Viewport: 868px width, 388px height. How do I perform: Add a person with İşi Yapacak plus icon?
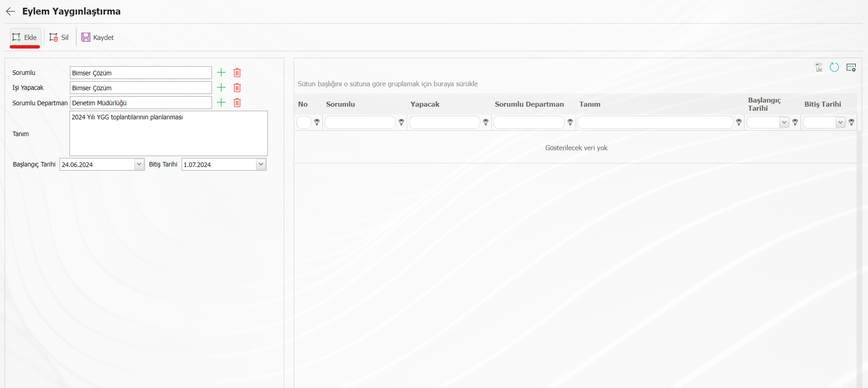(221, 88)
